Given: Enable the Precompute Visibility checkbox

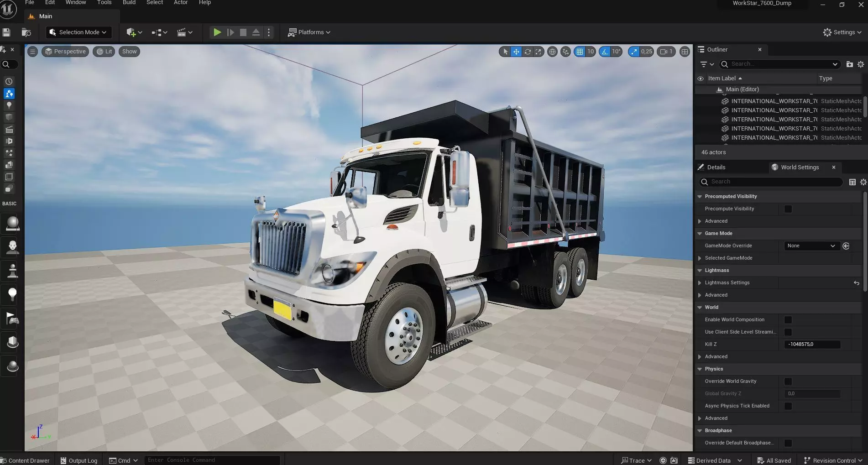Looking at the screenshot, I should pos(788,209).
